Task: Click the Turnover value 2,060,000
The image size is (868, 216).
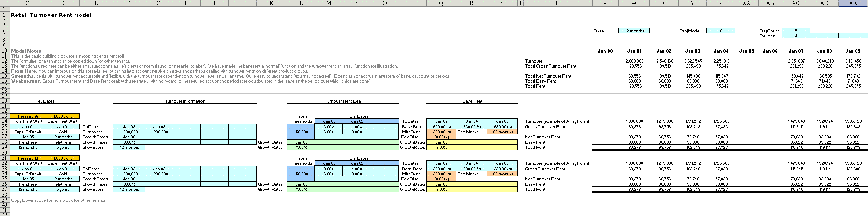Action: pyautogui.click(x=635, y=61)
